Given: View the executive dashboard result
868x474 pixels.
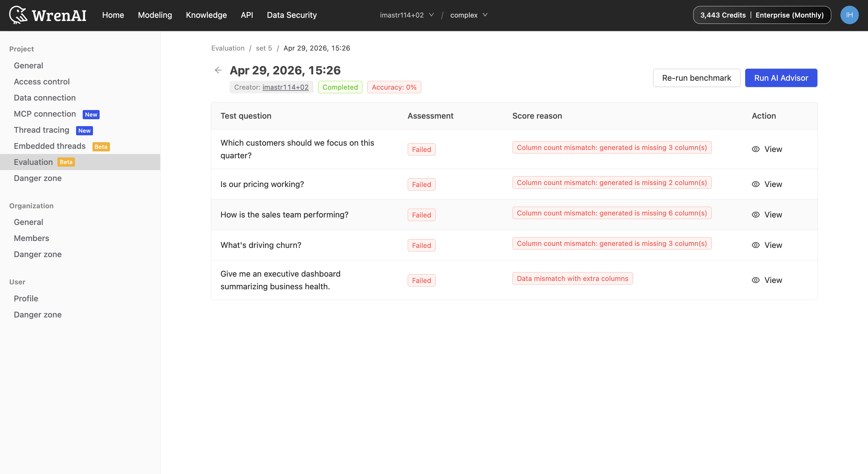Looking at the screenshot, I should point(767,280).
